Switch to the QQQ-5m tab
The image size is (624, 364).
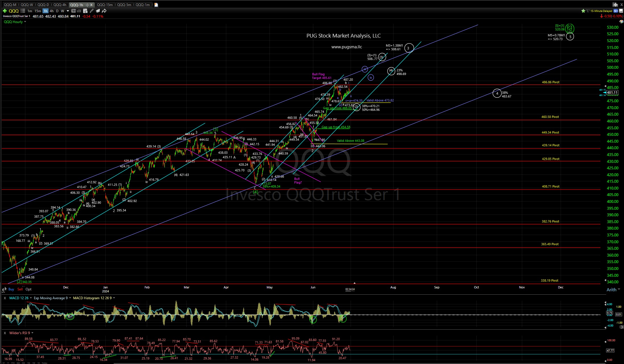[124, 5]
